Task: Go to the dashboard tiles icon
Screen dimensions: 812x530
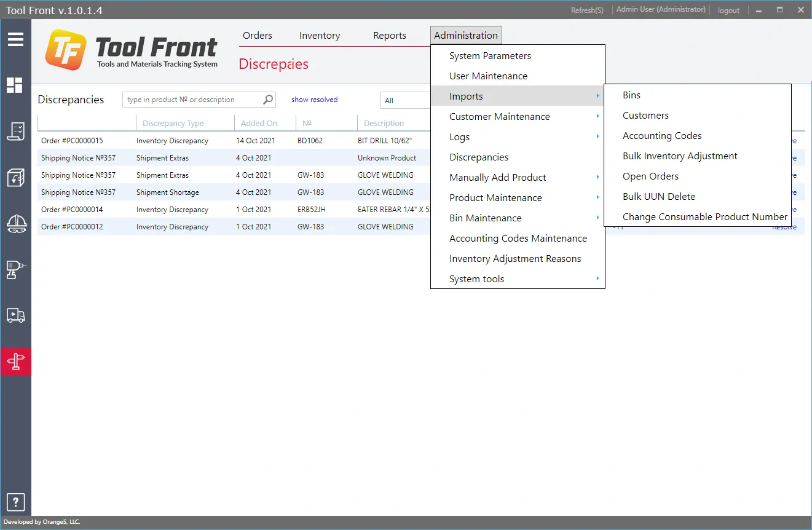Action: point(15,85)
